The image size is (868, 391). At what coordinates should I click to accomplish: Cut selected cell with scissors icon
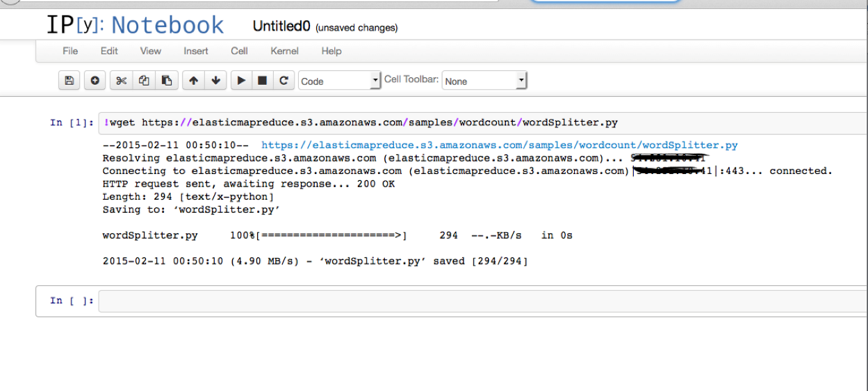[122, 81]
